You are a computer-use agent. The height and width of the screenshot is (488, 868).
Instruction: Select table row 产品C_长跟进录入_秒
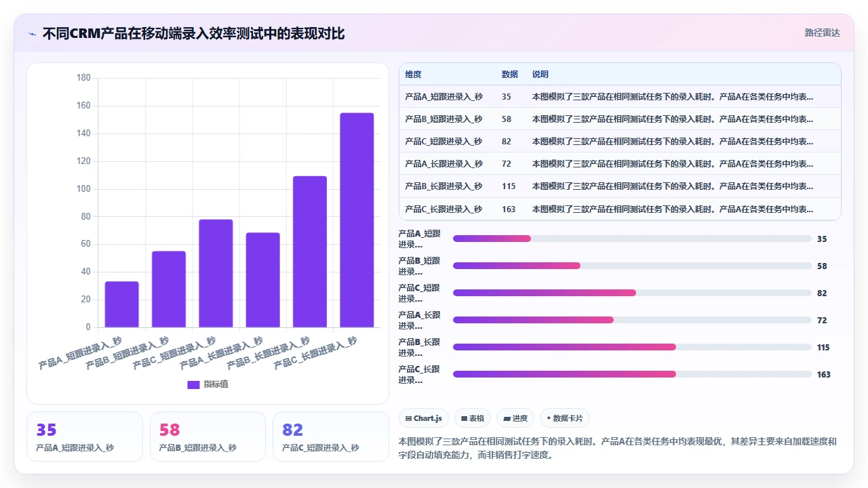(620, 209)
